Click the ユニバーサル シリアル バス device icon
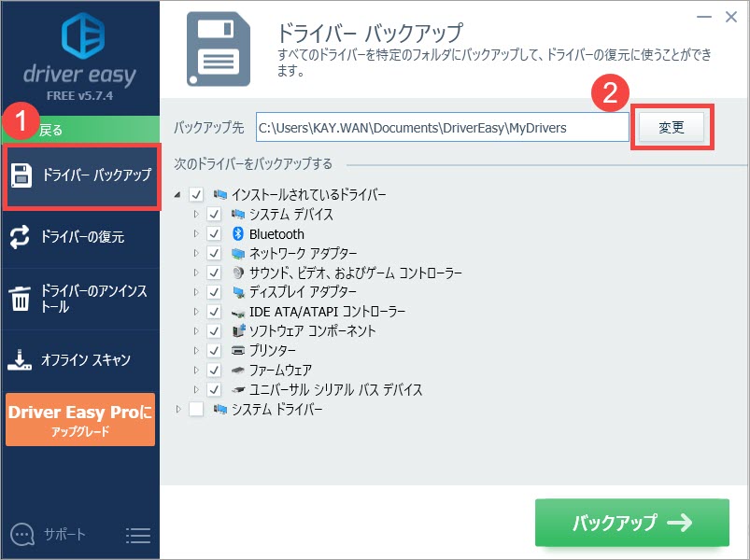The width and height of the screenshot is (750, 560). click(238, 390)
